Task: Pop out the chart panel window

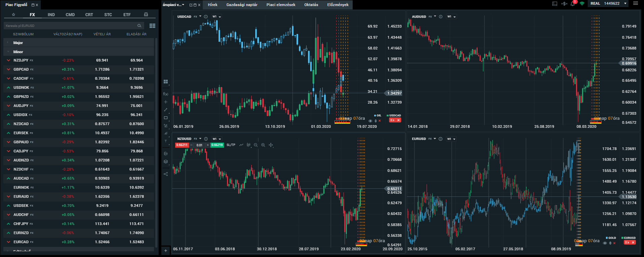Action: 191,5
